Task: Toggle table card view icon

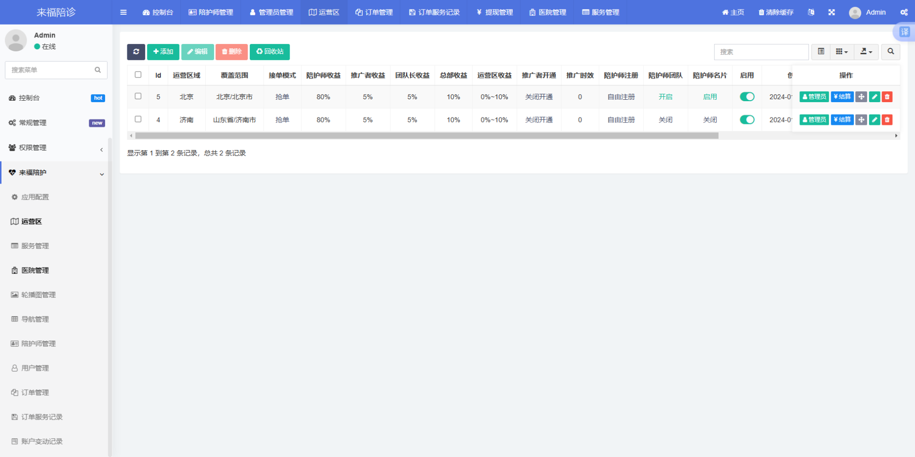Action: point(821,51)
